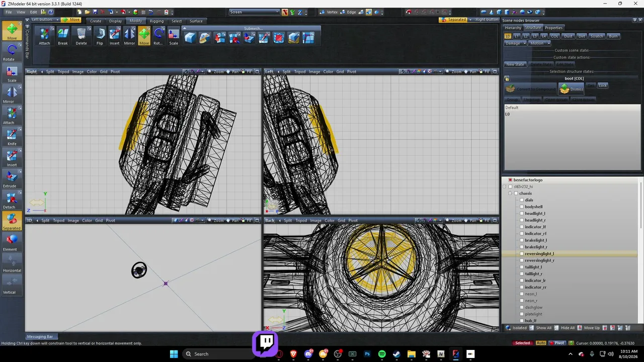Tick the bodyshell node checkbox
Viewport: 644px width, 362px height.
point(522,207)
